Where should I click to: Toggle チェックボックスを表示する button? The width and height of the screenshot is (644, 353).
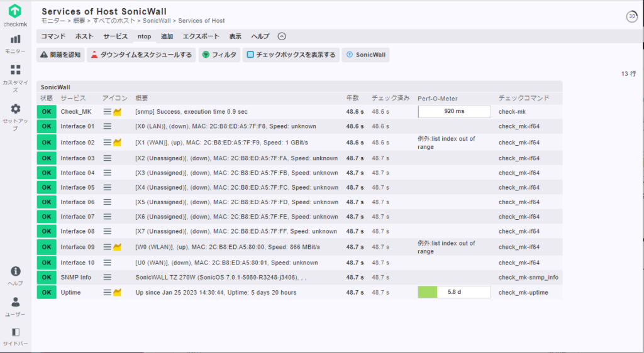pos(291,55)
